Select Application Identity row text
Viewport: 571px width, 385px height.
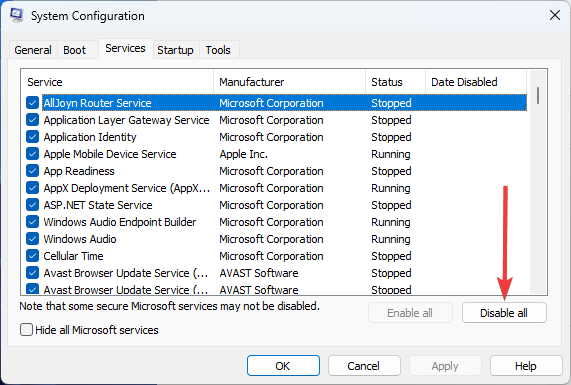click(90, 137)
